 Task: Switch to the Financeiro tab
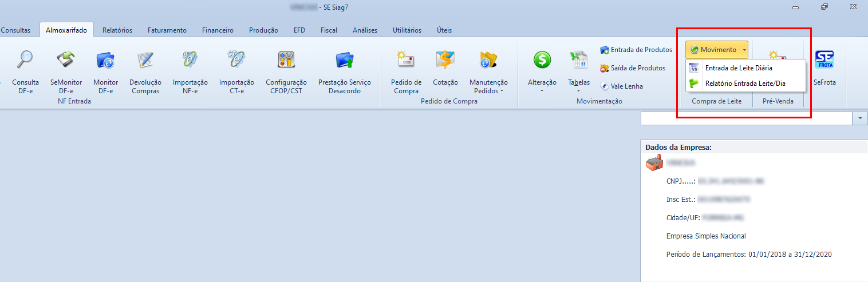point(218,30)
